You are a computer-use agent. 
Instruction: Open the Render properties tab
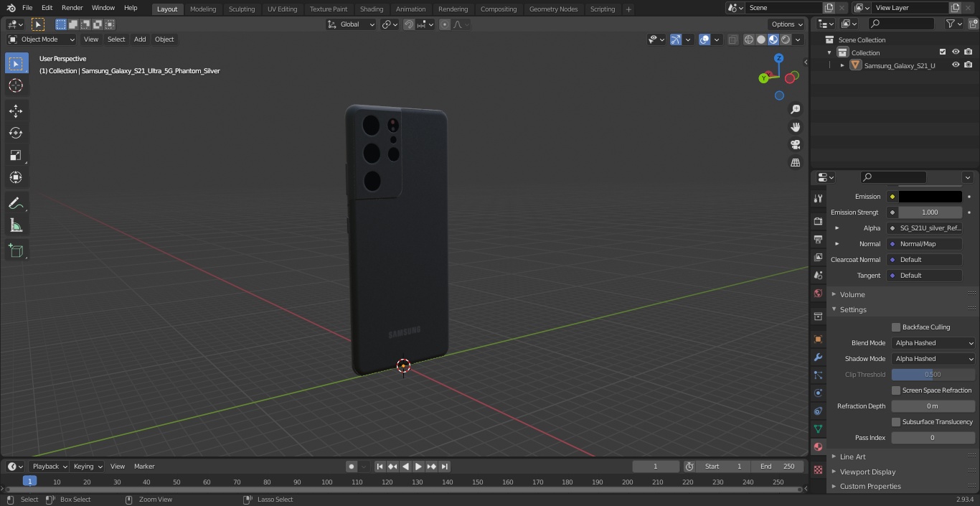tap(818, 221)
